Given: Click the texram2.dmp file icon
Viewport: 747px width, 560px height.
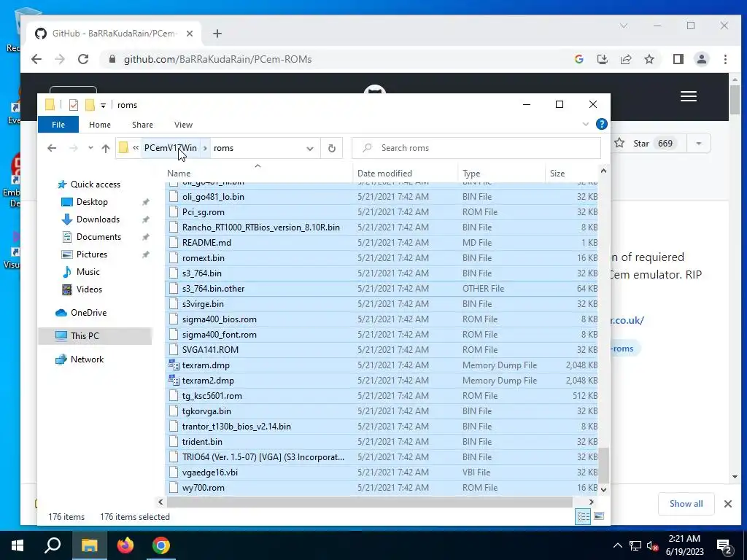Looking at the screenshot, I should [174, 381].
